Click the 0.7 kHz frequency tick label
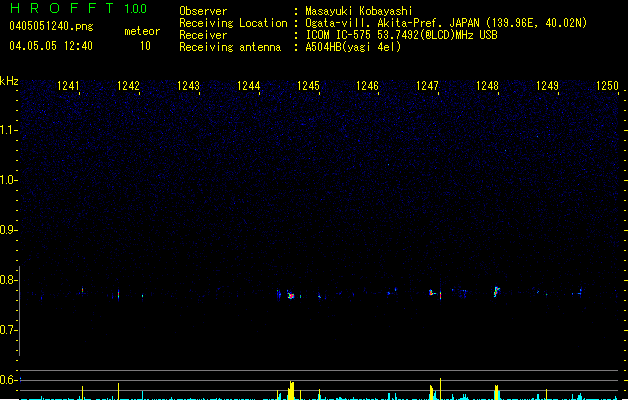Screen dimensions: 629x400 pyautogui.click(x=8, y=330)
